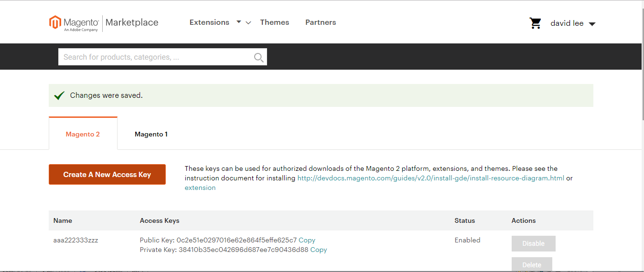
Task: Delete the aaa222333zzz access key
Action: 532,264
